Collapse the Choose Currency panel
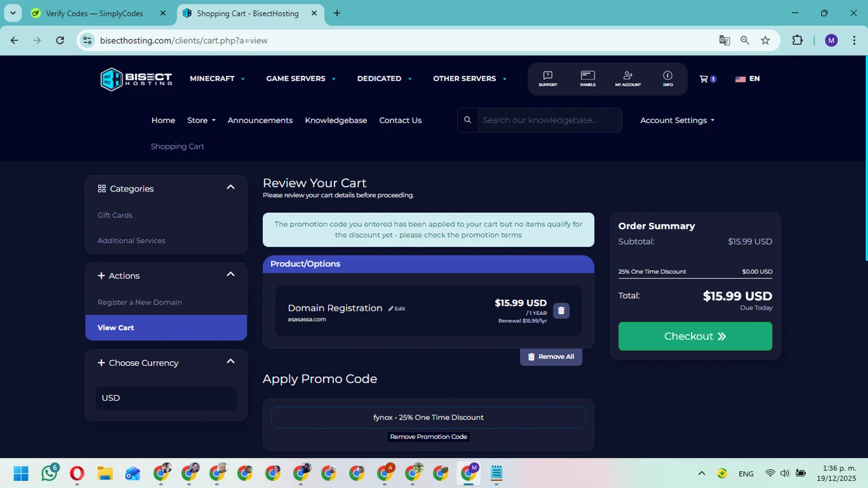This screenshot has height=488, width=868. click(230, 362)
